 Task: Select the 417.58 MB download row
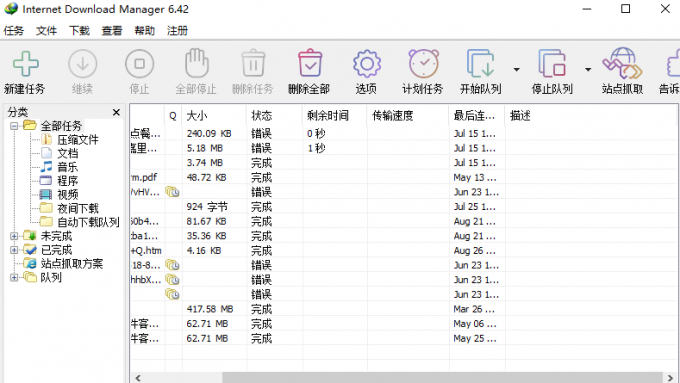point(403,309)
